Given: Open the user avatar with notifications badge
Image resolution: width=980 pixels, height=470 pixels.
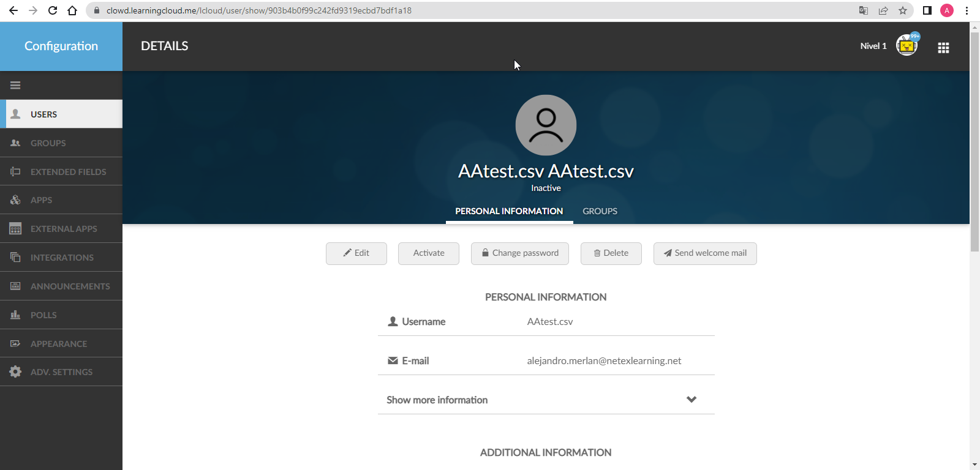Looking at the screenshot, I should [907, 45].
